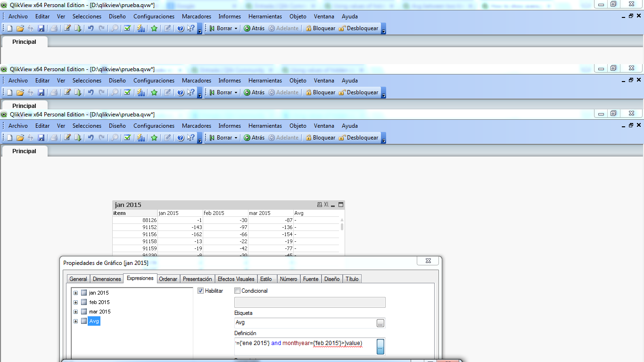Open the Marcadores menu in rearmost window
This screenshot has height=362, width=644.
(x=197, y=16)
